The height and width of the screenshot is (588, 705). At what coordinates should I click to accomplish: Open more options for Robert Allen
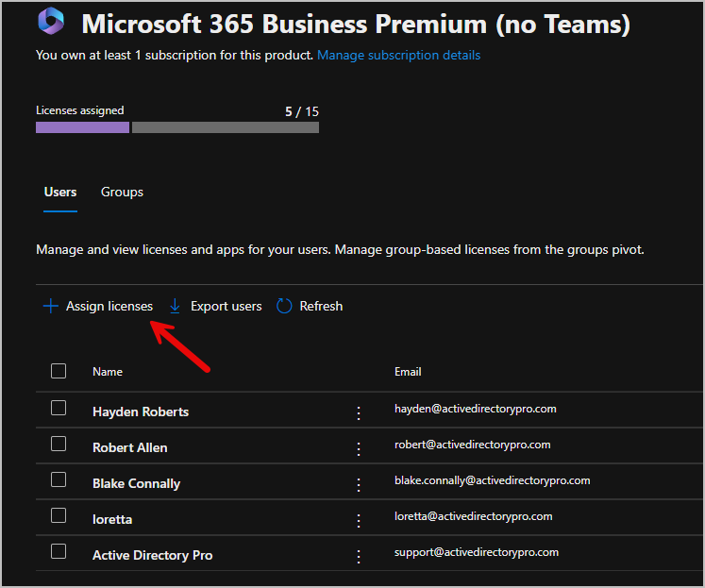pos(359,448)
